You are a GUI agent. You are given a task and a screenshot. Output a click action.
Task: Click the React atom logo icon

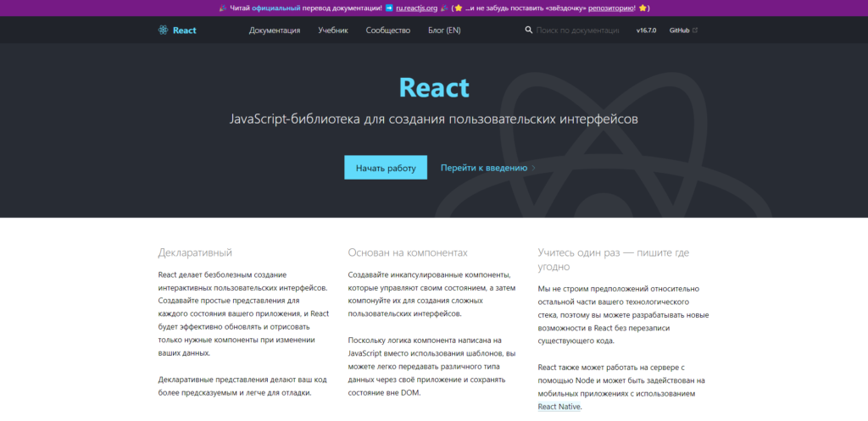163,30
